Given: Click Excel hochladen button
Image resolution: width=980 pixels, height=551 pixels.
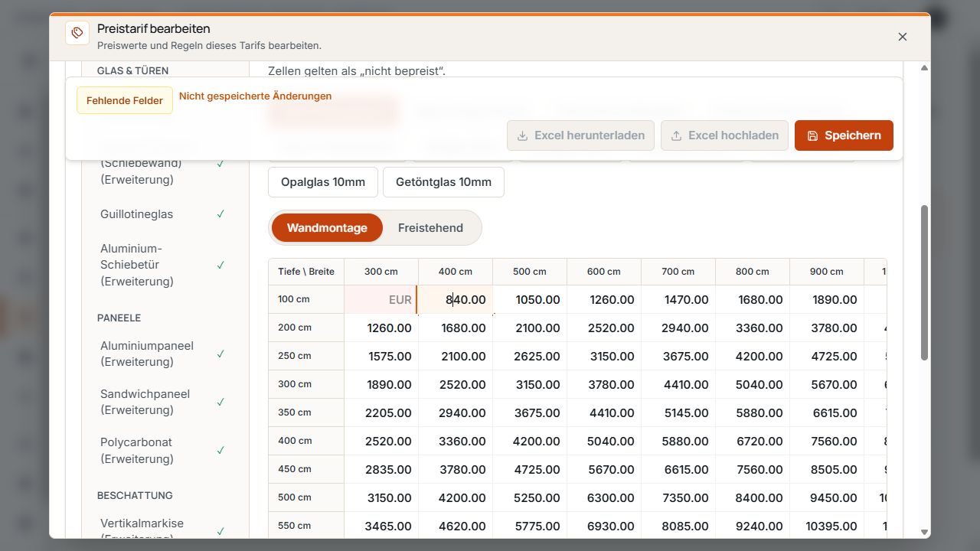Looking at the screenshot, I should point(724,135).
